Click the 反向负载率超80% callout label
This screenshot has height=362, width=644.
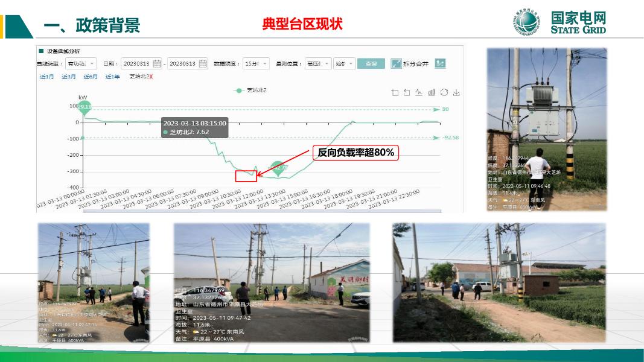[x=355, y=153]
